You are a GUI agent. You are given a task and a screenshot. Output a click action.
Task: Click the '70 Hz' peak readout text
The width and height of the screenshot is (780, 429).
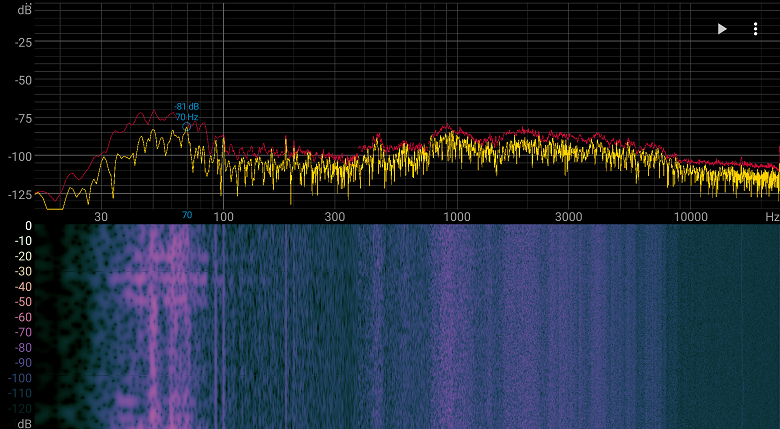(x=187, y=117)
